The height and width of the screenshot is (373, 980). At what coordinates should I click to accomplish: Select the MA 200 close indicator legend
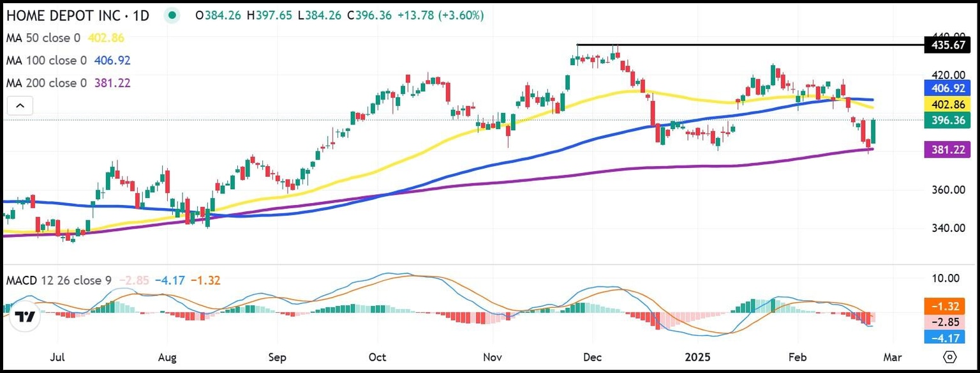46,83
